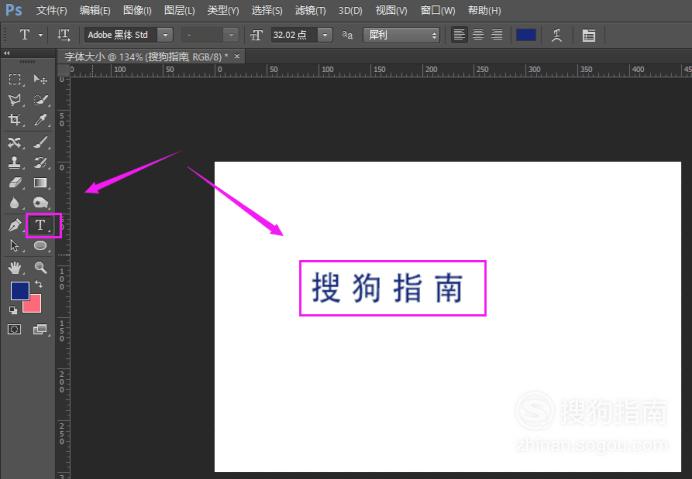Select the Clone Stamp tool
The height and width of the screenshot is (479, 692).
pyautogui.click(x=15, y=162)
